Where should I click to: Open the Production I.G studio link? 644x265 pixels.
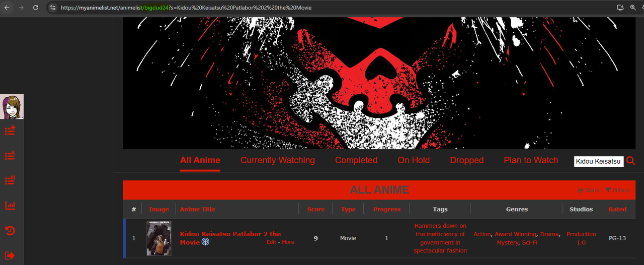click(x=581, y=238)
